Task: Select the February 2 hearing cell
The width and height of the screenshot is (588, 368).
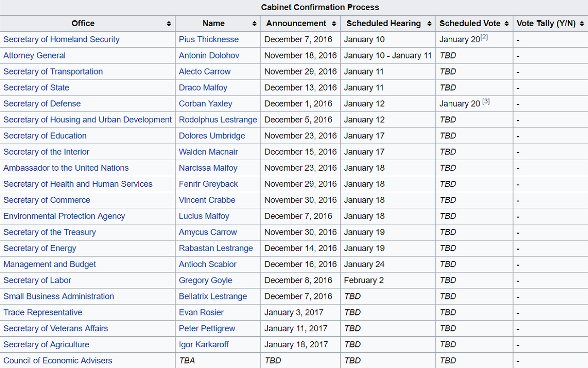Action: click(x=388, y=281)
